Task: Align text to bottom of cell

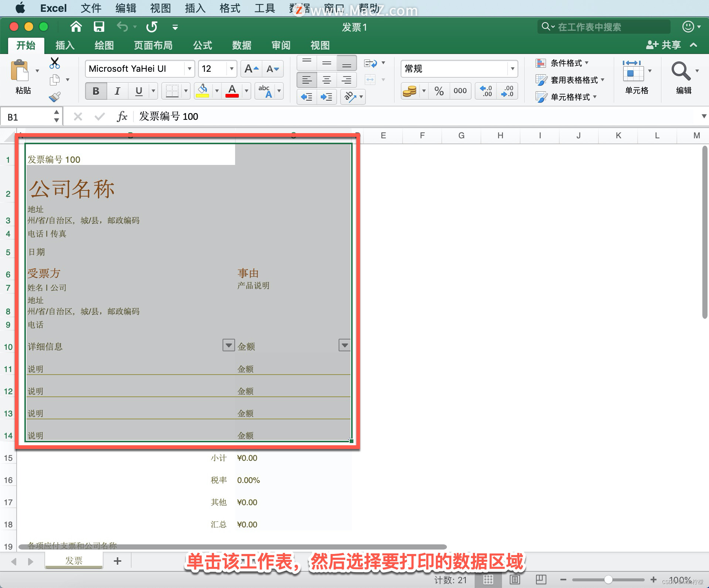Action: point(347,63)
